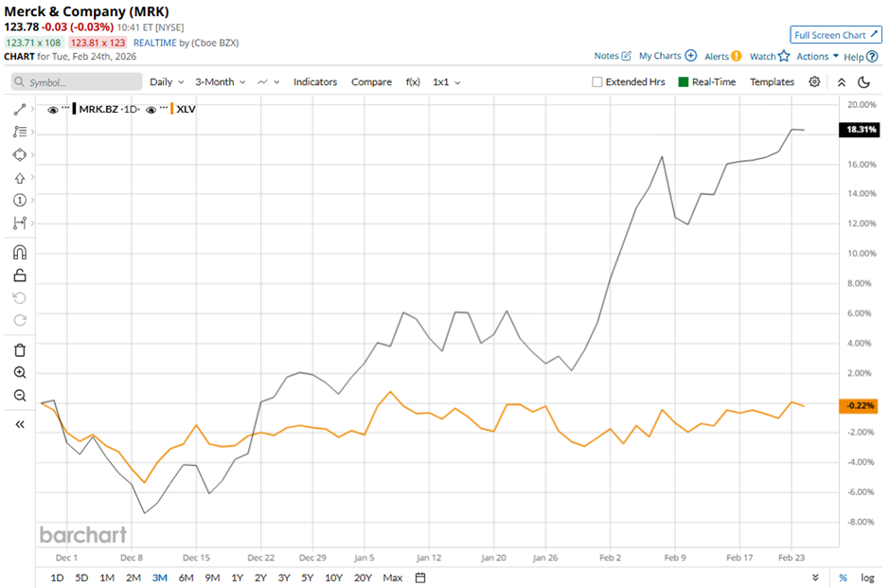Click the redo arrow icon
The height and width of the screenshot is (588, 890).
19,321
